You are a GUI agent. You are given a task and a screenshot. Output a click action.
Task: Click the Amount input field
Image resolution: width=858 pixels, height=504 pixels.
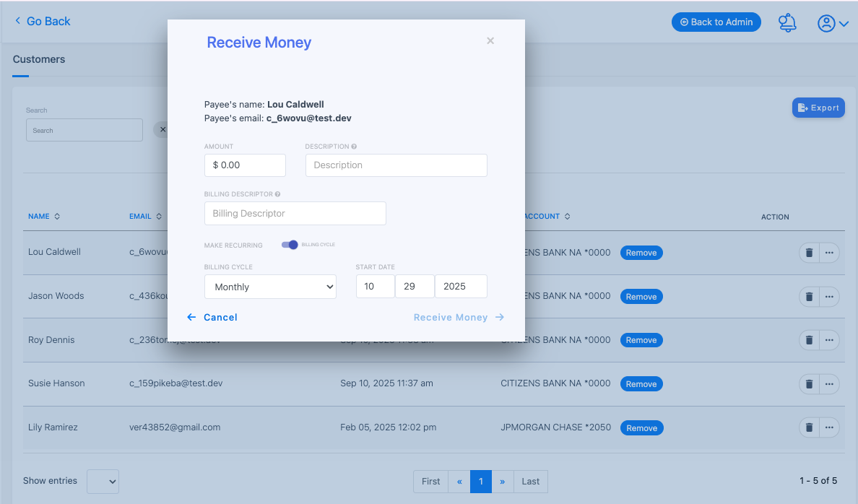tap(245, 165)
